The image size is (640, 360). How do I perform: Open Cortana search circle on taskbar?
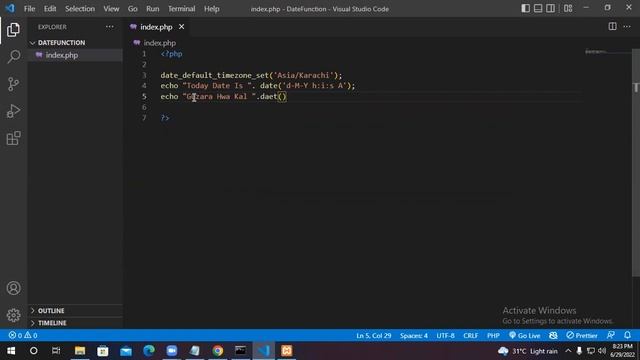tap(33, 351)
